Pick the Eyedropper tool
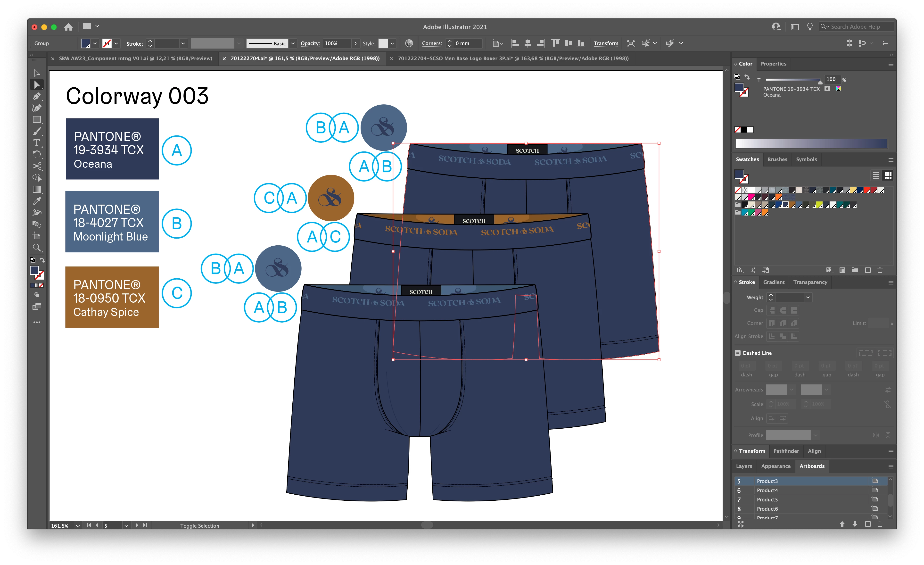Screen dimensions: 924x565 point(36,201)
